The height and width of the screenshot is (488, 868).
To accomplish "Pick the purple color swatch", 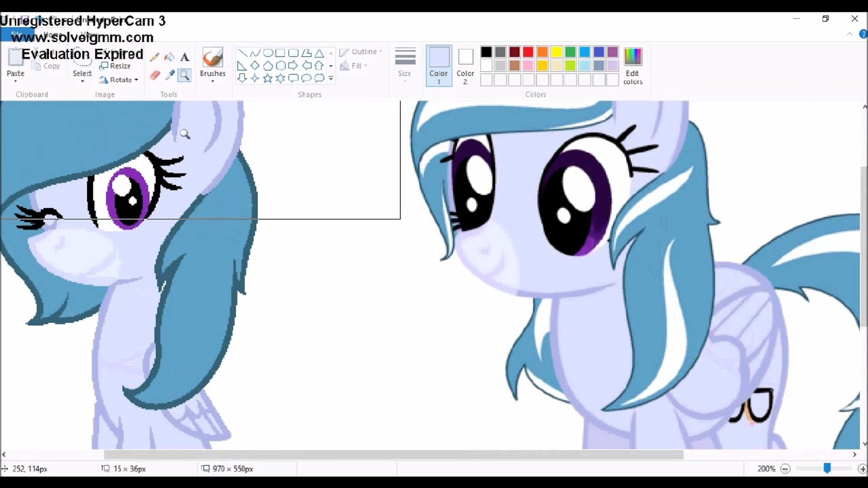I will click(x=612, y=52).
